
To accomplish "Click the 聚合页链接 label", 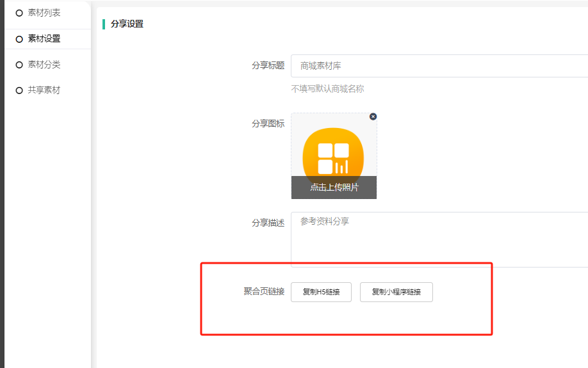I will pos(264,292).
